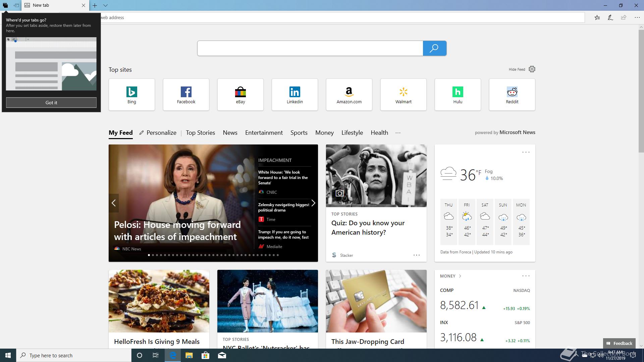
Task: Open File Explorer from taskbar
Action: (x=189, y=355)
